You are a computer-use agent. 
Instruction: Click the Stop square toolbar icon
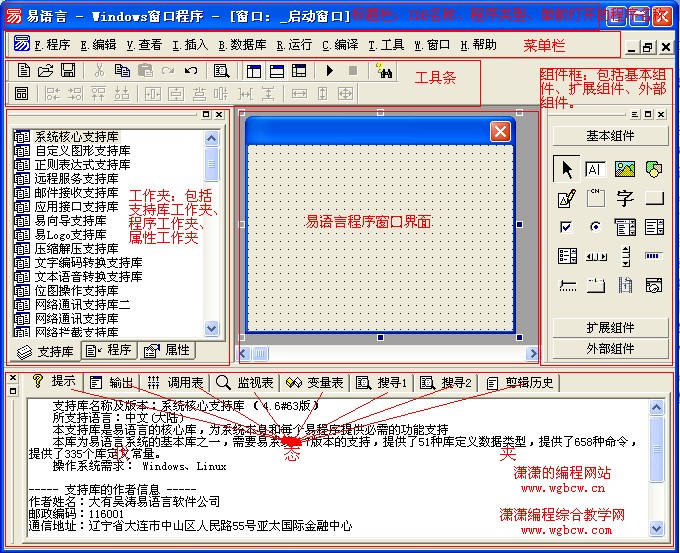point(353,71)
